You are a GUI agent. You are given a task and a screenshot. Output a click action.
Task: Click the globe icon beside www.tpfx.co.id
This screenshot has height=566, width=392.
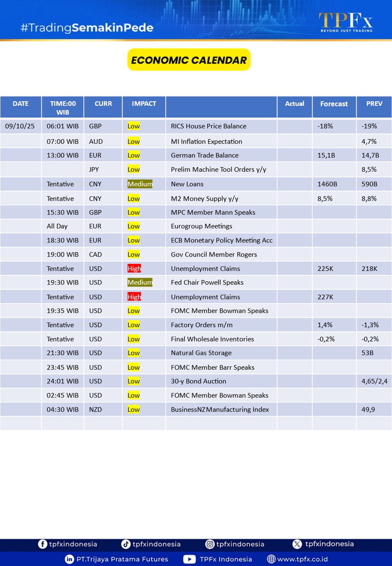click(x=271, y=559)
